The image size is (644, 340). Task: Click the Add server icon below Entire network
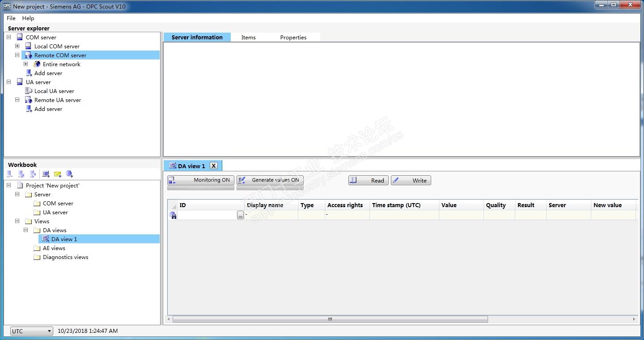point(28,73)
